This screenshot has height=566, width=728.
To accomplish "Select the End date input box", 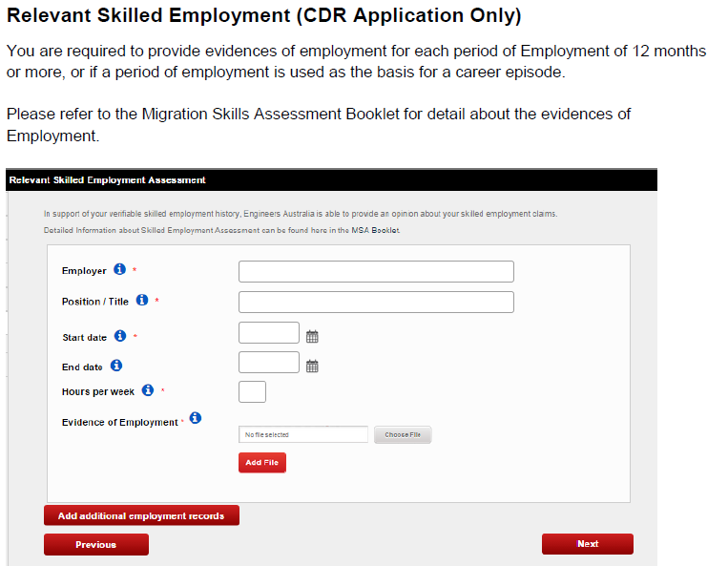I will point(269,363).
